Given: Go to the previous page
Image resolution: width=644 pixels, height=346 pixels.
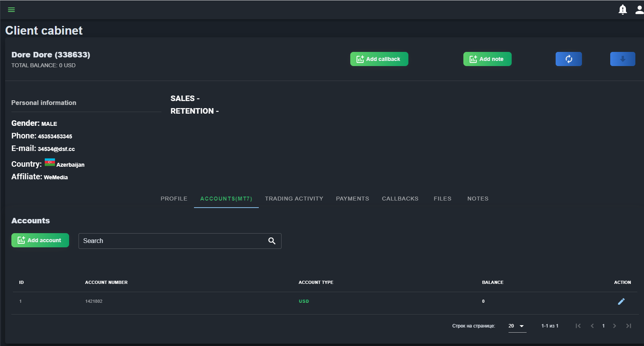Looking at the screenshot, I should 592,326.
